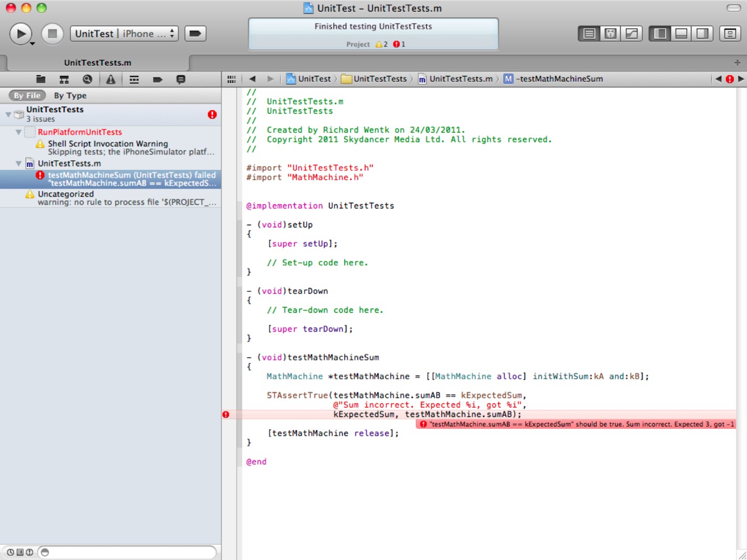
Task: Click RunPlatformUnitTests row label
Action: [x=80, y=132]
